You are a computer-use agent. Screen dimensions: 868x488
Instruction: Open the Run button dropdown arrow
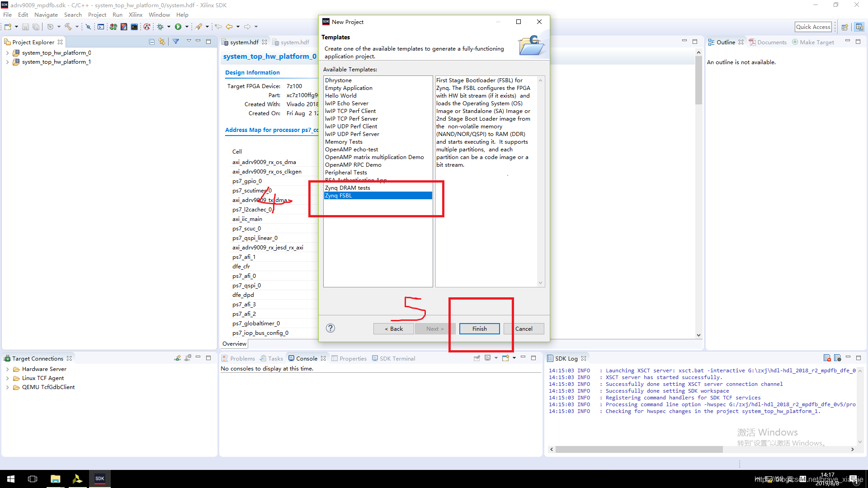pyautogui.click(x=187, y=27)
